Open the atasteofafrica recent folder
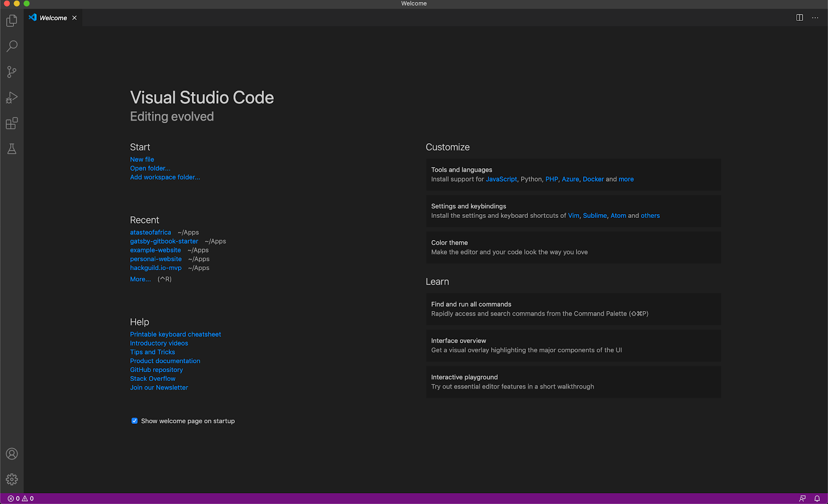 (x=150, y=232)
